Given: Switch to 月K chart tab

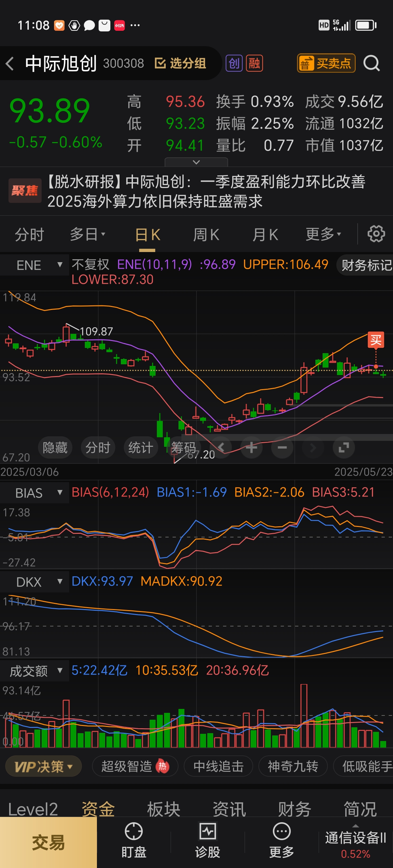Looking at the screenshot, I should click(x=265, y=235).
